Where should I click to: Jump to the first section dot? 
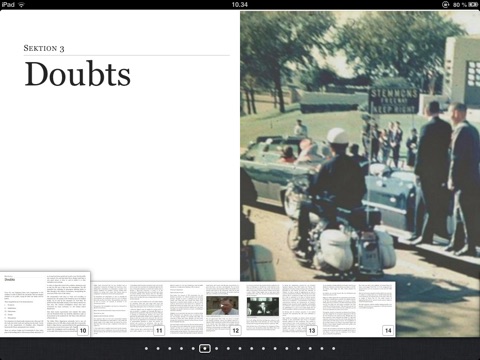(146, 349)
